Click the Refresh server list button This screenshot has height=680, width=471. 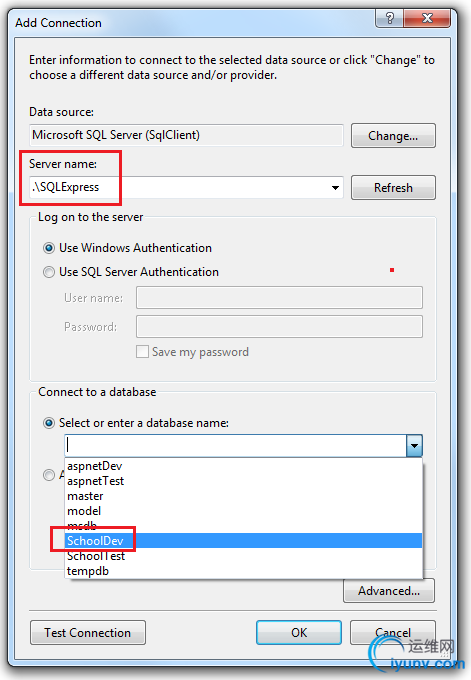[x=393, y=188]
